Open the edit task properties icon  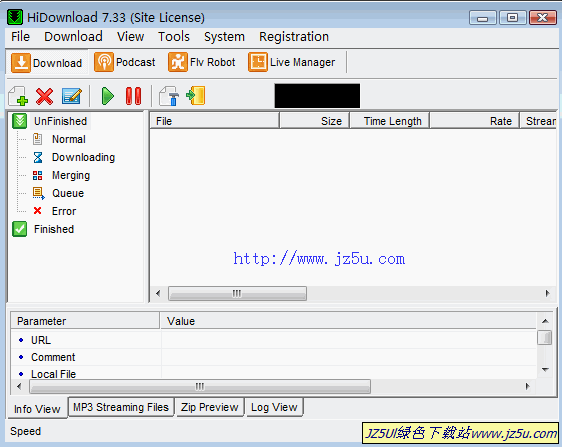[x=72, y=96]
